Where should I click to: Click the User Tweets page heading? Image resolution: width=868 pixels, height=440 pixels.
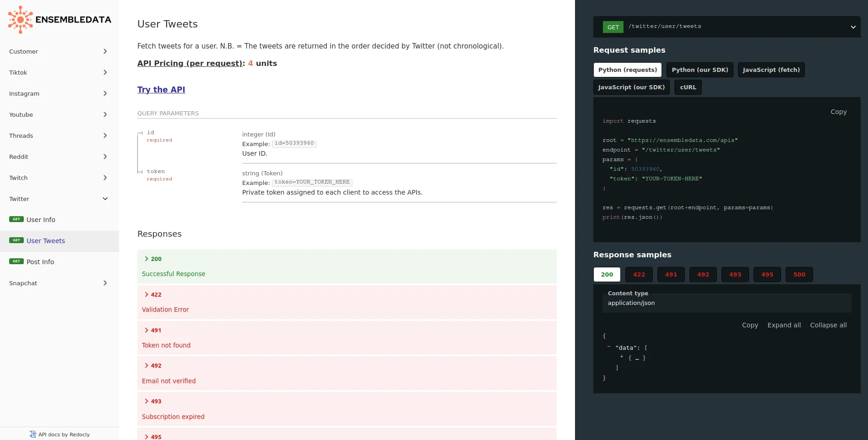[x=168, y=24]
